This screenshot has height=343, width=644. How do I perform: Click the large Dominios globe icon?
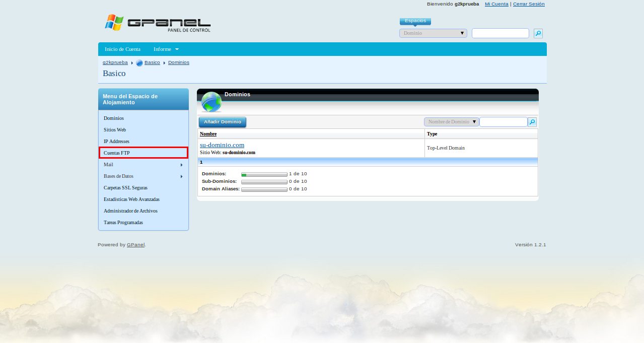[211, 102]
